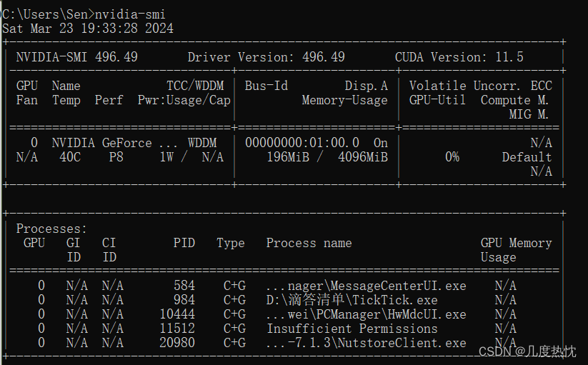Click the total memory value 4096MiB
588x365 pixels.
coord(363,157)
